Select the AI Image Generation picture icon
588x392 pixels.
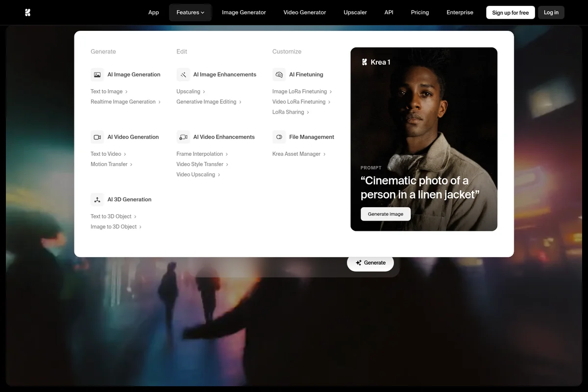pos(97,74)
